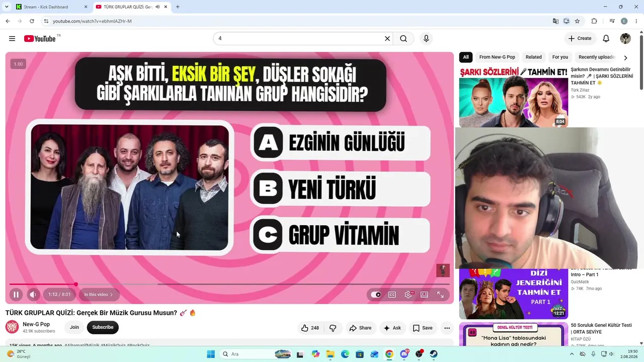The image size is (644, 362).
Task: Subscribe to New-G Pop channel
Action: [103, 327]
